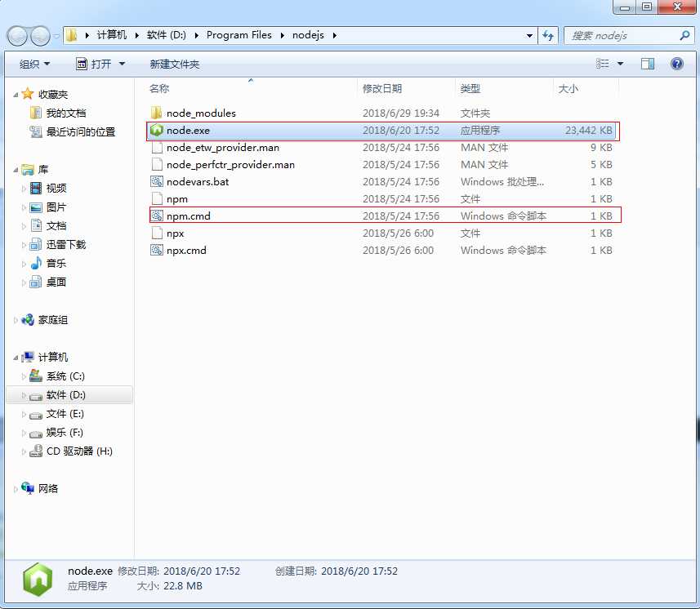Click the System (C:) drive icon
This screenshot has height=609, width=700.
tap(36, 376)
